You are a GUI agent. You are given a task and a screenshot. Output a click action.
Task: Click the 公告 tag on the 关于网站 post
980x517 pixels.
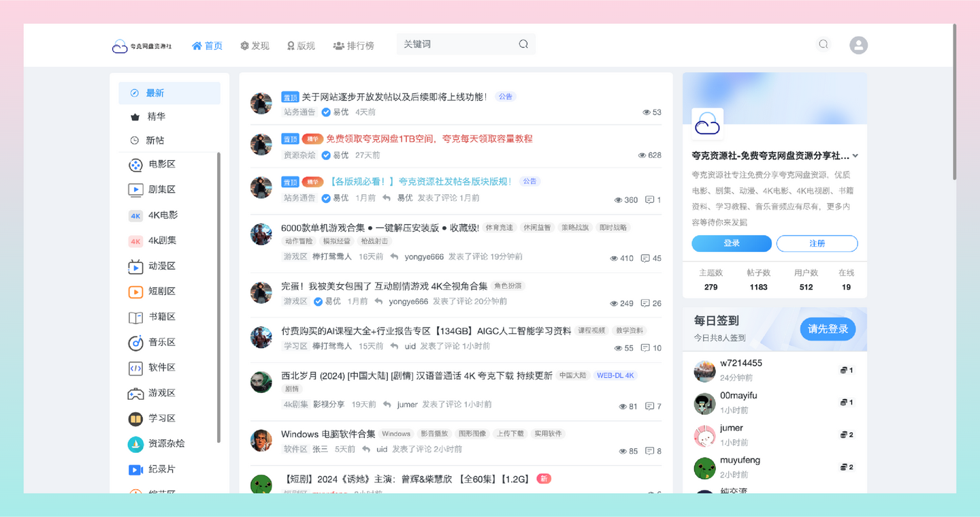tap(505, 97)
